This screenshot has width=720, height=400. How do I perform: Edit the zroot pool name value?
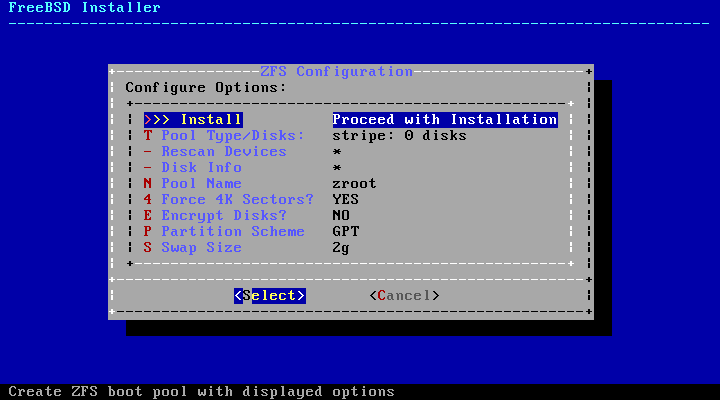click(354, 183)
